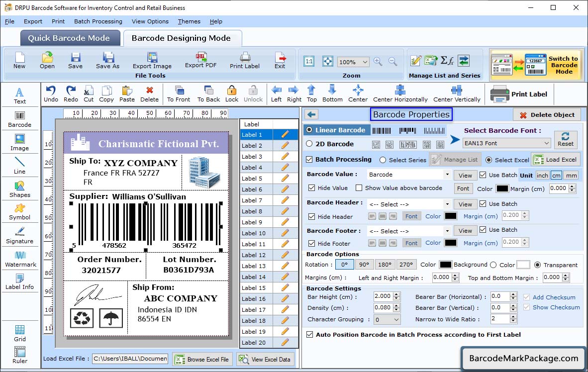
Task: Open the Shapes tool
Action: point(19,189)
